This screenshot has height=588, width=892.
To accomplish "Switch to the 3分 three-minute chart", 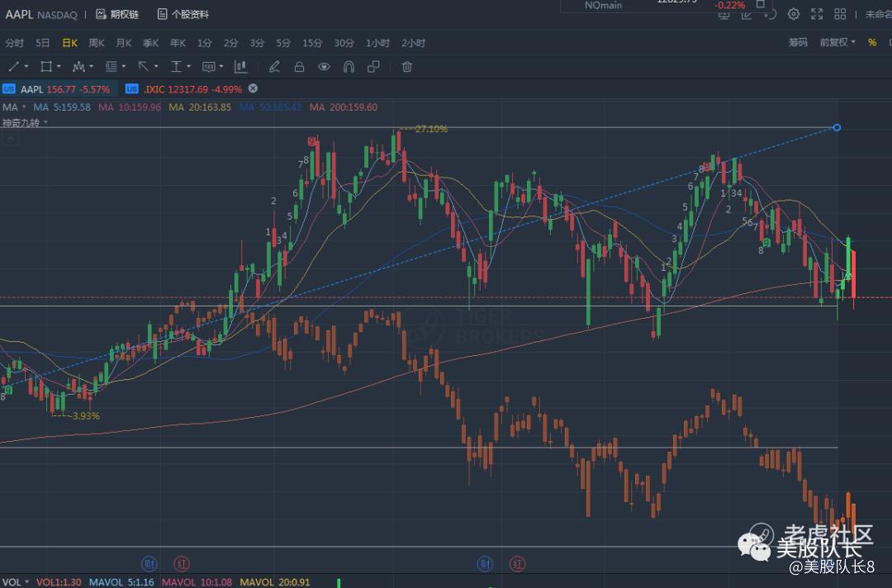I will point(257,43).
